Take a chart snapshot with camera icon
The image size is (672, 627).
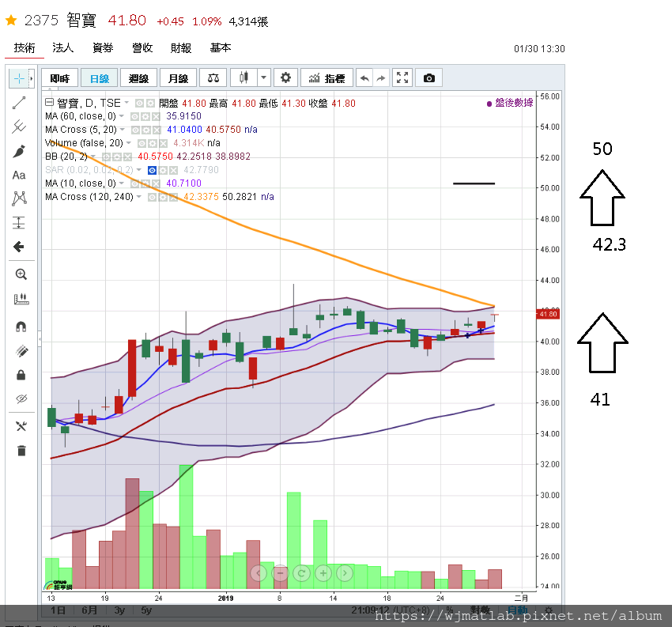click(429, 78)
